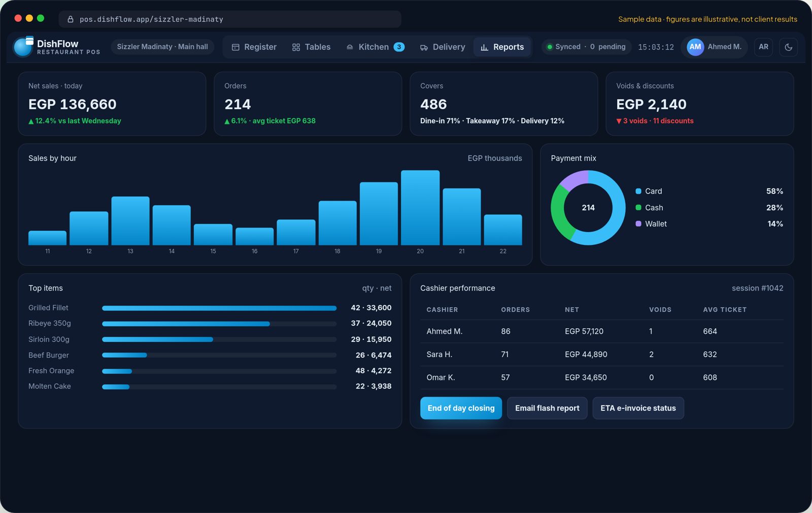Screen dimensions: 812x513
Task: Click the Card 58% value
Action: [774, 191]
